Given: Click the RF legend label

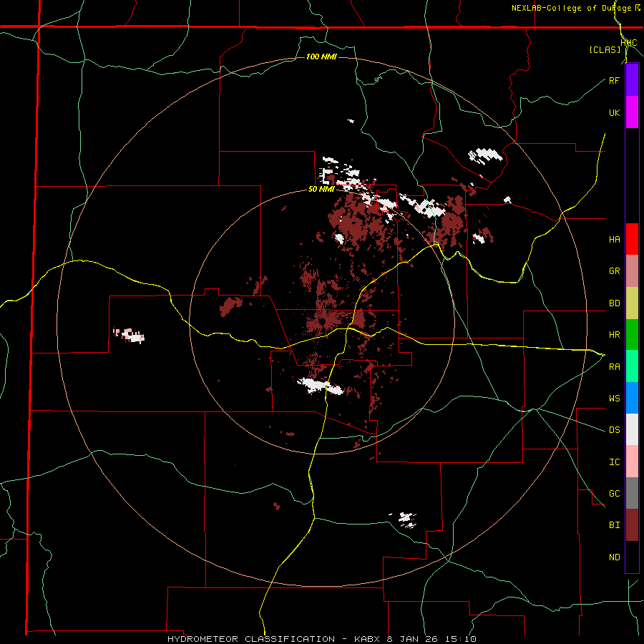Looking at the screenshot, I should click(x=614, y=80).
